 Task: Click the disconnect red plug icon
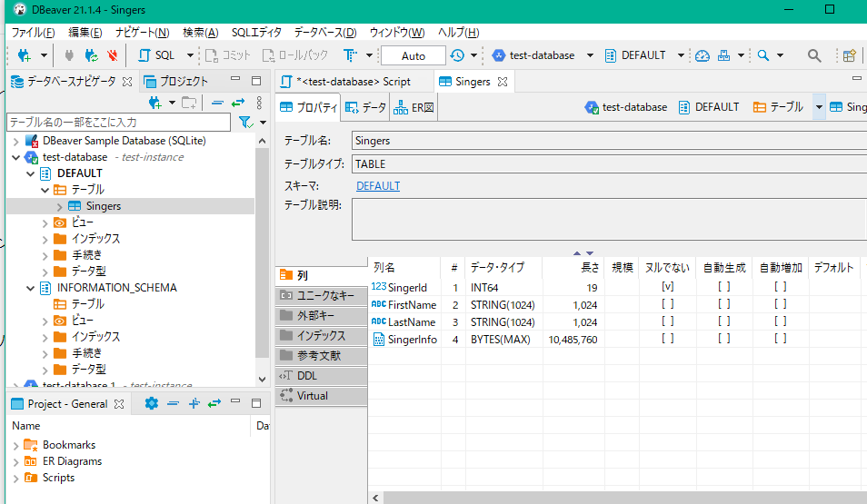pyautogui.click(x=113, y=55)
